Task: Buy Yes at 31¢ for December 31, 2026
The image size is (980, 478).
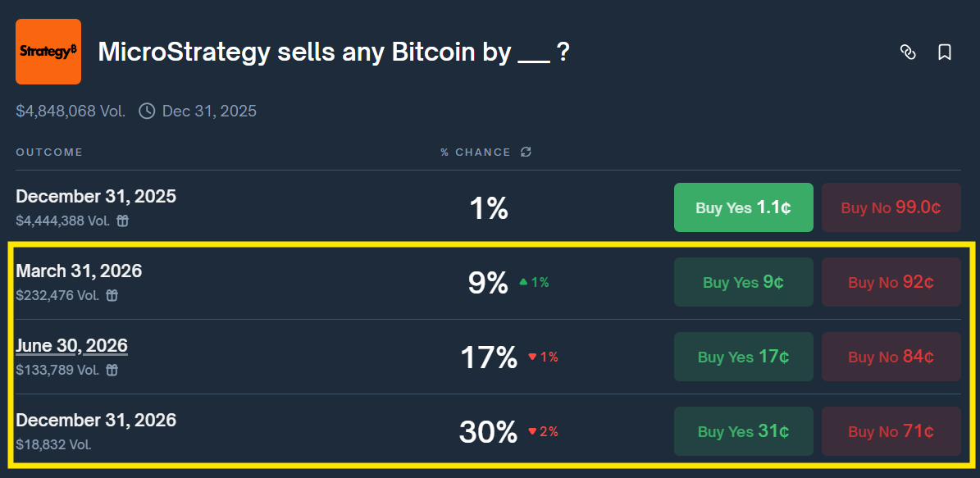Action: point(743,431)
